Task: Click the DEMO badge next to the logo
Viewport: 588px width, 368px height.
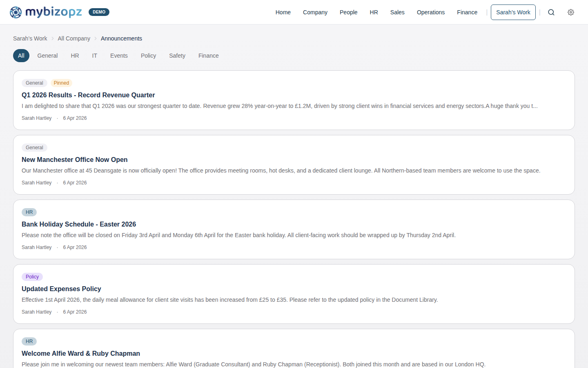Action: tap(99, 12)
